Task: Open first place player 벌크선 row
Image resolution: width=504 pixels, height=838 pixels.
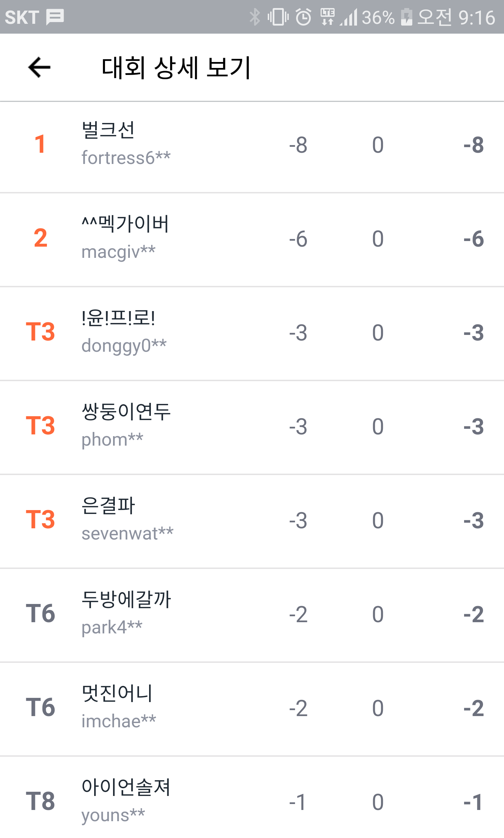Action: point(252,144)
